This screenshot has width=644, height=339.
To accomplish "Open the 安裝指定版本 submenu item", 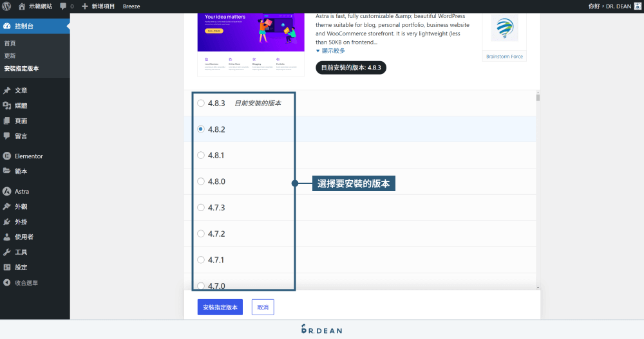I will click(x=21, y=69).
